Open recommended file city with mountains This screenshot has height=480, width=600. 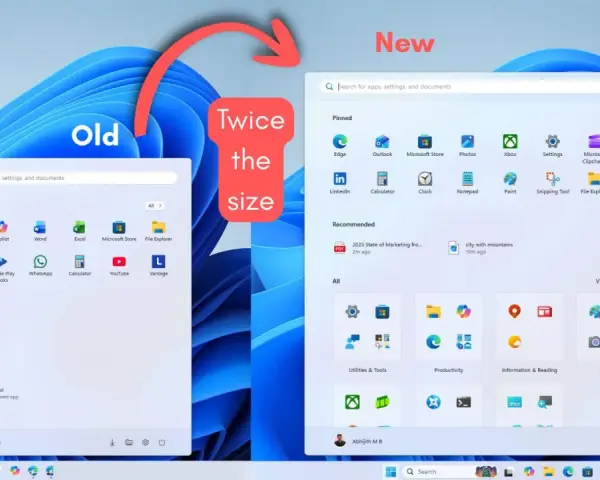click(481, 248)
